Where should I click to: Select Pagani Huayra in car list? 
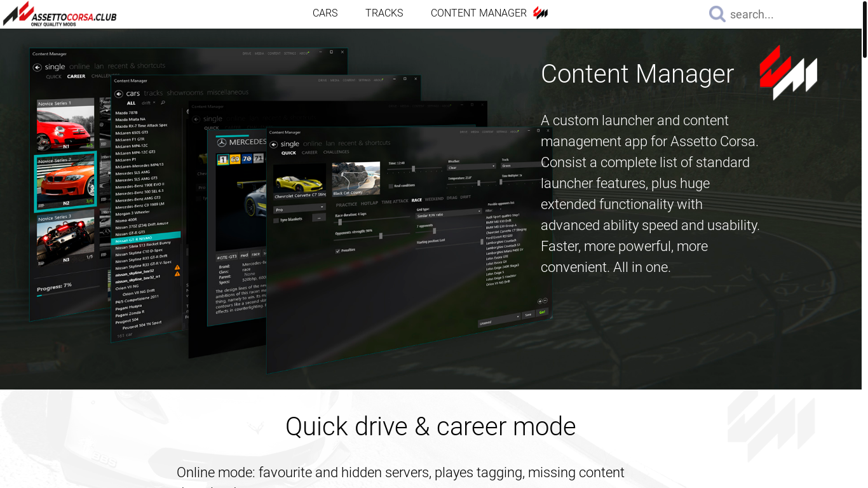coord(128,307)
